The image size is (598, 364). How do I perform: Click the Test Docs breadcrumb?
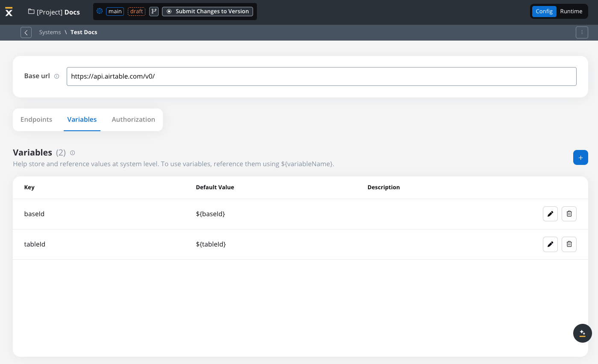tap(84, 32)
